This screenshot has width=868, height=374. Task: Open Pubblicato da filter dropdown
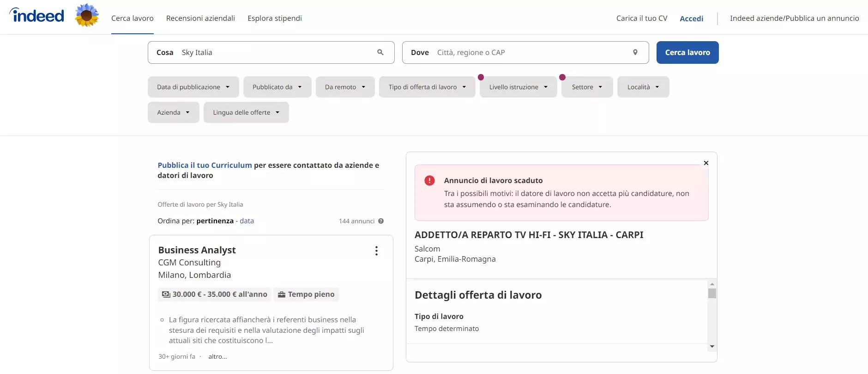pos(277,87)
